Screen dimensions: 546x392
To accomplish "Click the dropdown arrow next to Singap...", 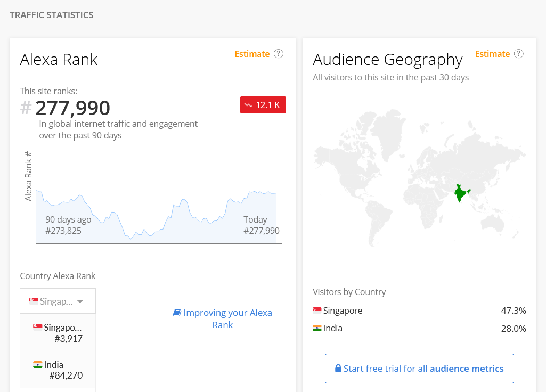I will point(80,301).
